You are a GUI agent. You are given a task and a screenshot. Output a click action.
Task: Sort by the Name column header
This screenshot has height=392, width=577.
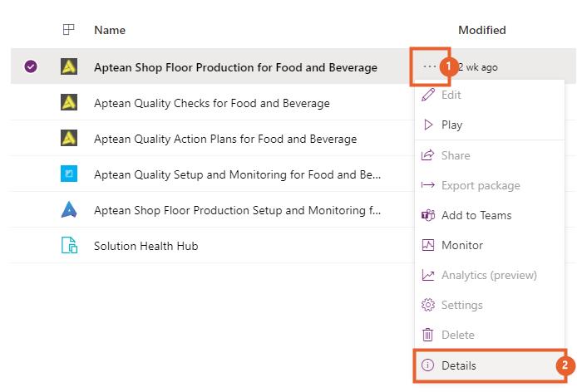pyautogui.click(x=110, y=30)
